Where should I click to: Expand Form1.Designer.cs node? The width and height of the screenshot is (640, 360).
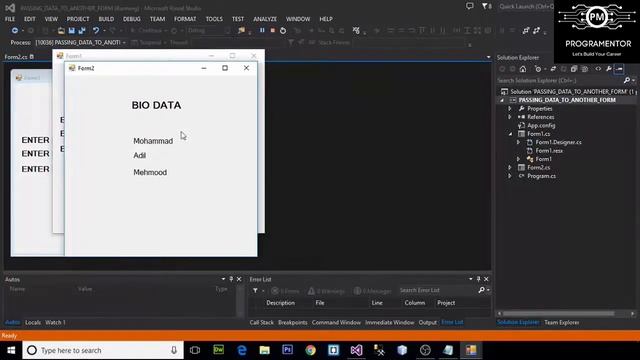click(518, 142)
